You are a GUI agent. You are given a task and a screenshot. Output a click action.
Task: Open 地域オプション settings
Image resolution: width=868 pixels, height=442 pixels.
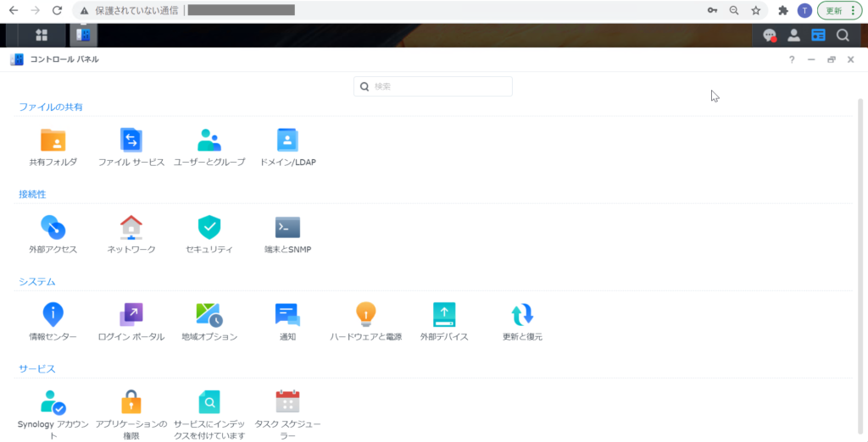pos(209,315)
